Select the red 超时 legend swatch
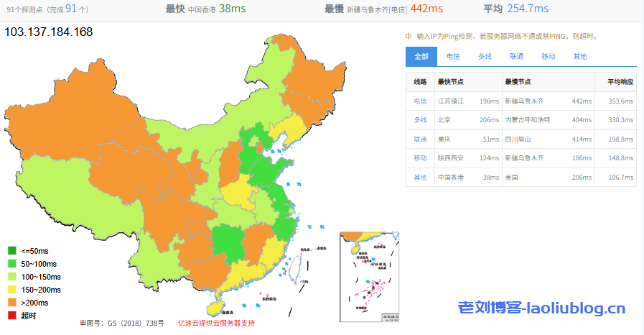The image size is (644, 335). click(x=12, y=316)
